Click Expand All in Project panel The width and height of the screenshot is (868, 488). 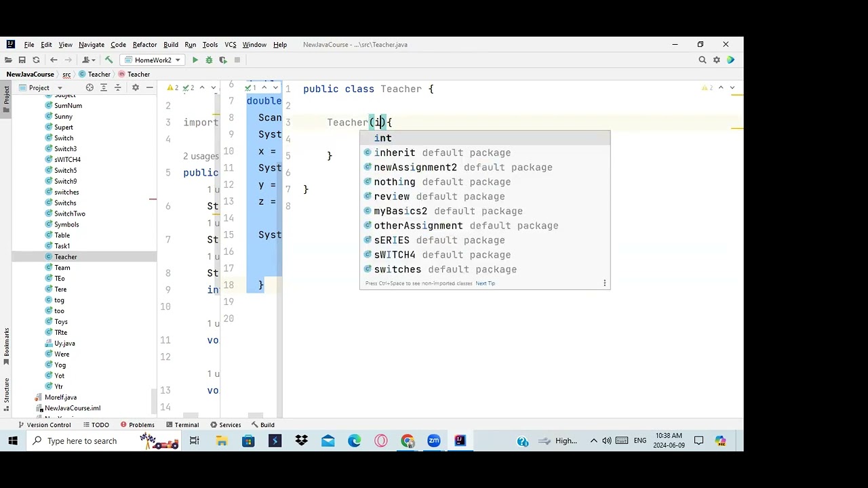(x=104, y=87)
